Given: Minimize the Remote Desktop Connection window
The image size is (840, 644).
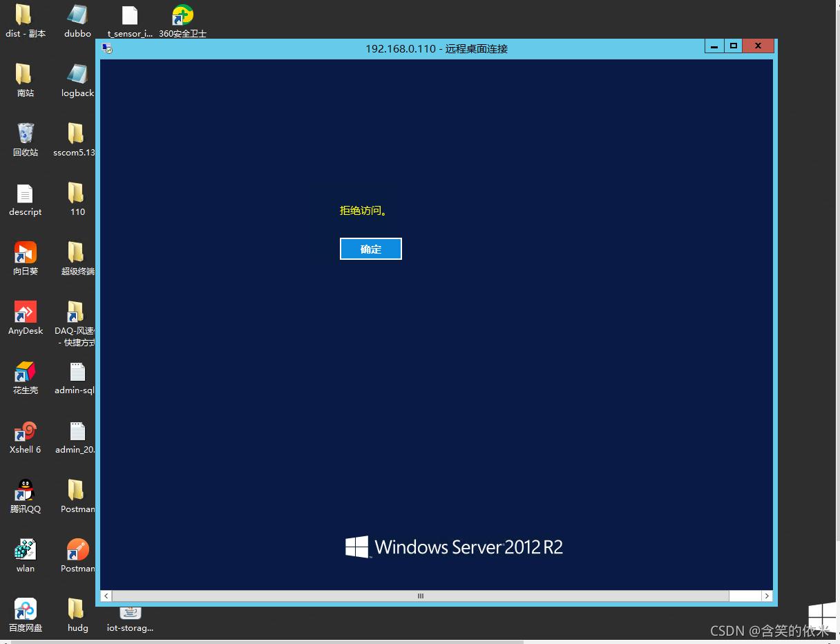Looking at the screenshot, I should pos(714,46).
